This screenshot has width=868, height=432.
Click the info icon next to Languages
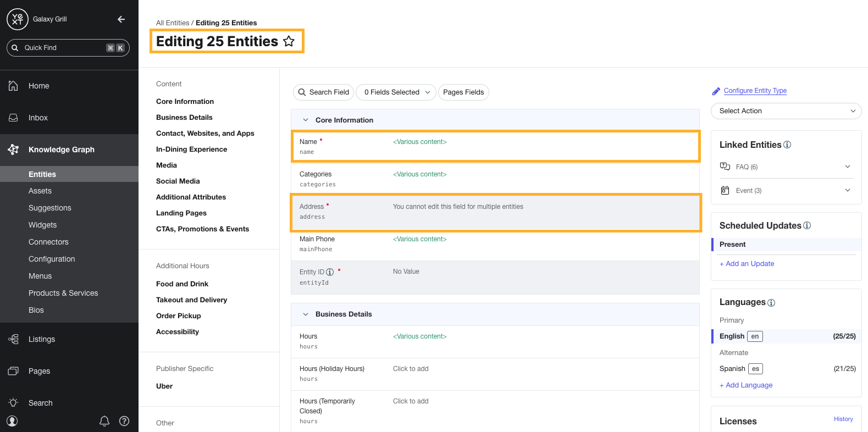pos(771,303)
